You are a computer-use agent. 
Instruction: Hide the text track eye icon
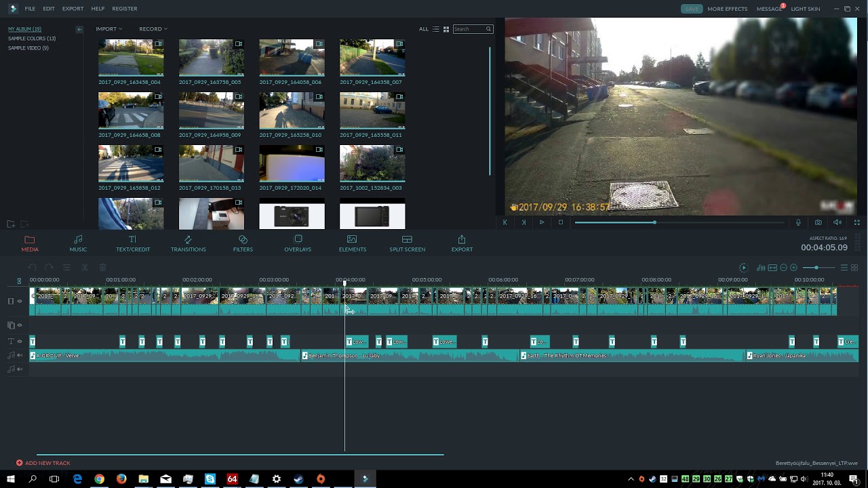[x=20, y=342]
